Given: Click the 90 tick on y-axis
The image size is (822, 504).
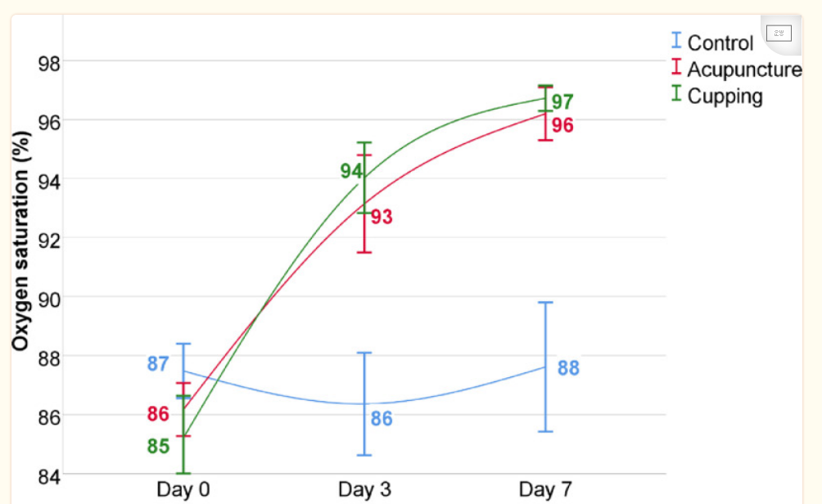Looking at the screenshot, I should pos(47,298).
